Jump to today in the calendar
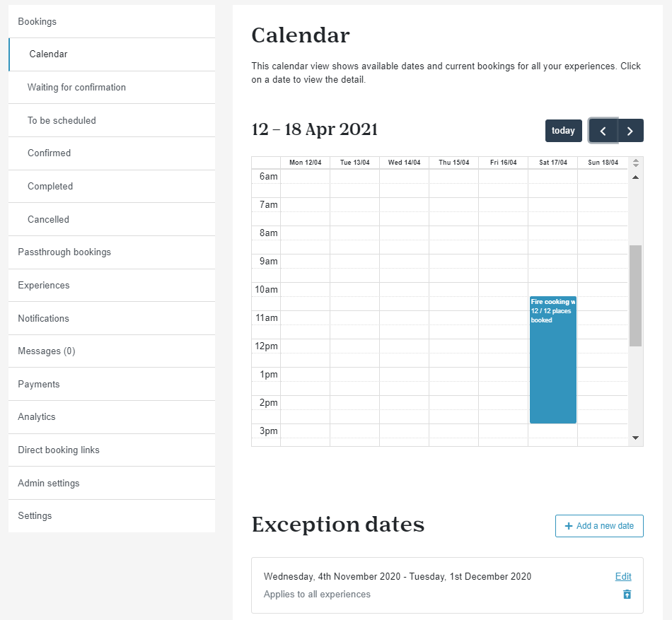Screen dimensions: 672x620 (x=563, y=131)
